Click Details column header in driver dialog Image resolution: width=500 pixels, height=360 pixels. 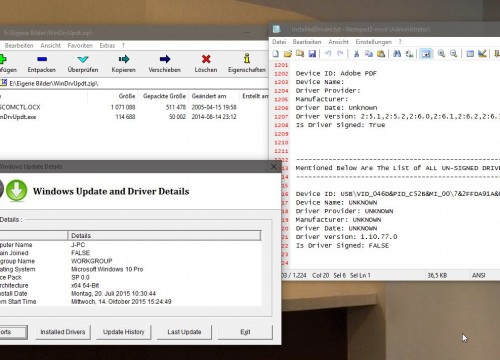164,236
